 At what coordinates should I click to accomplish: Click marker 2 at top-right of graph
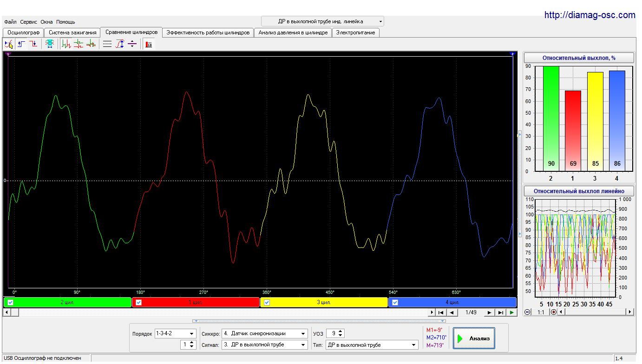click(512, 54)
